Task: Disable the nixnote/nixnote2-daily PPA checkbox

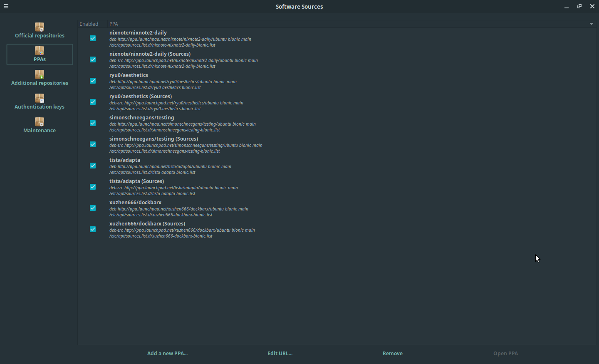Action: 93,38
